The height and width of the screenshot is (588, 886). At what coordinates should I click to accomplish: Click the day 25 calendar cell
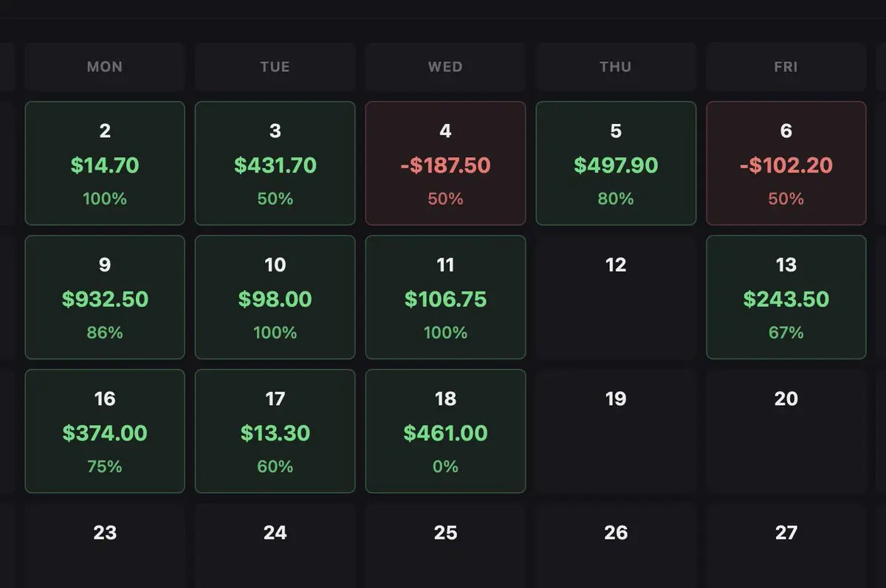445,546
